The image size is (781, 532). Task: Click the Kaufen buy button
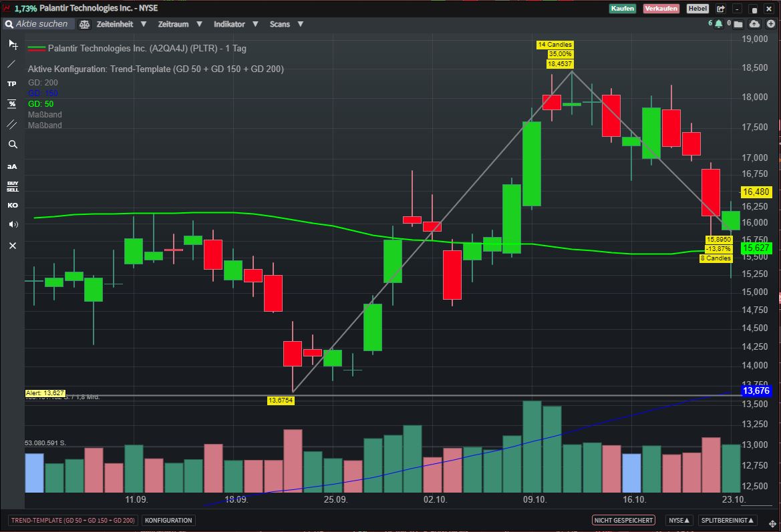[622, 9]
